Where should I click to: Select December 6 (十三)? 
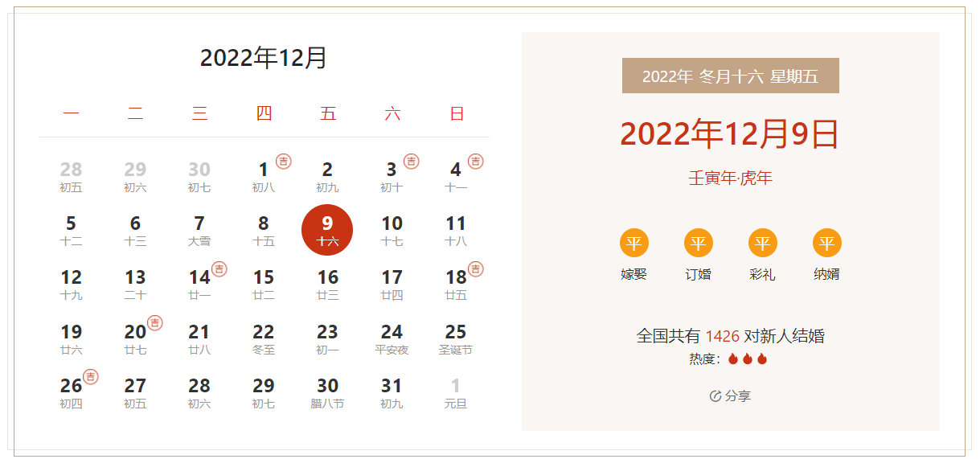135,231
